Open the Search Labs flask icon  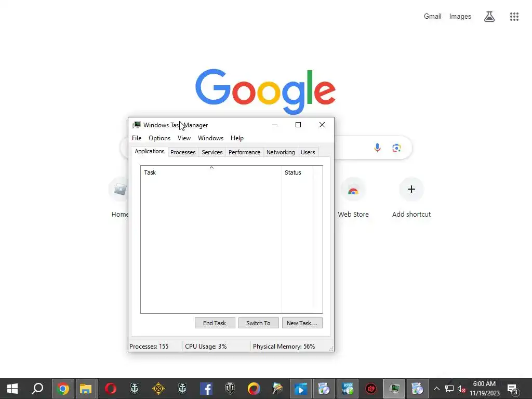point(489,16)
